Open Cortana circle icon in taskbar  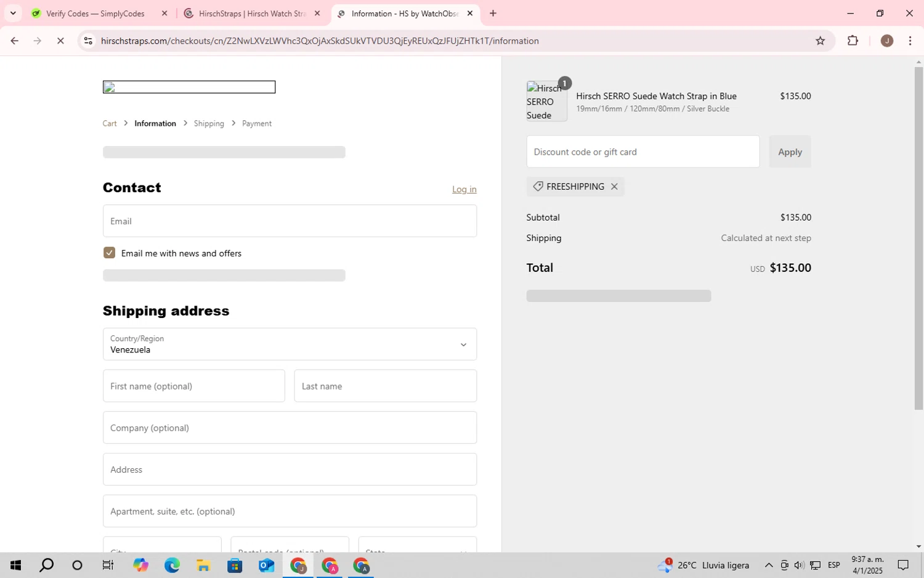pos(77,565)
